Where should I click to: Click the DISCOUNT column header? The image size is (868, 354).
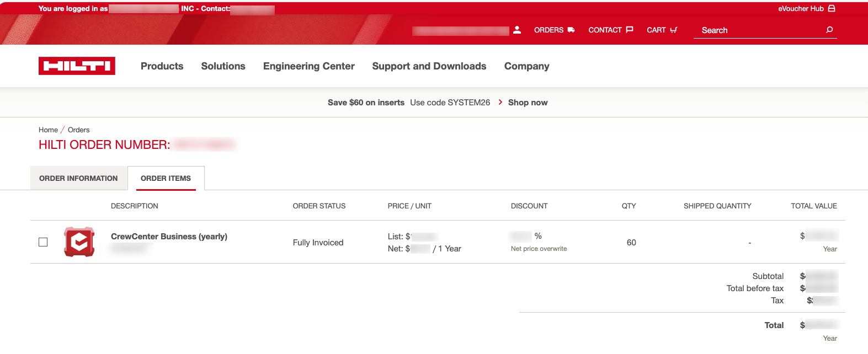pos(529,206)
